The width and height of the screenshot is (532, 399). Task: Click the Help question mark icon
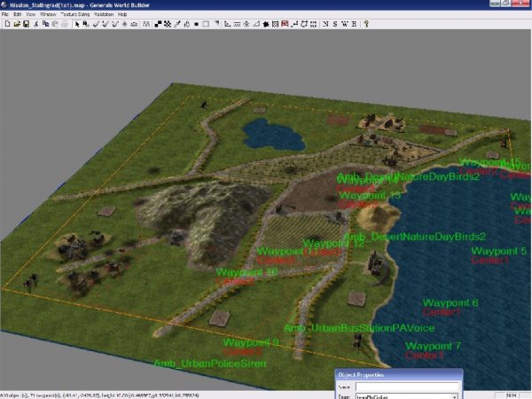pyautogui.click(x=365, y=24)
